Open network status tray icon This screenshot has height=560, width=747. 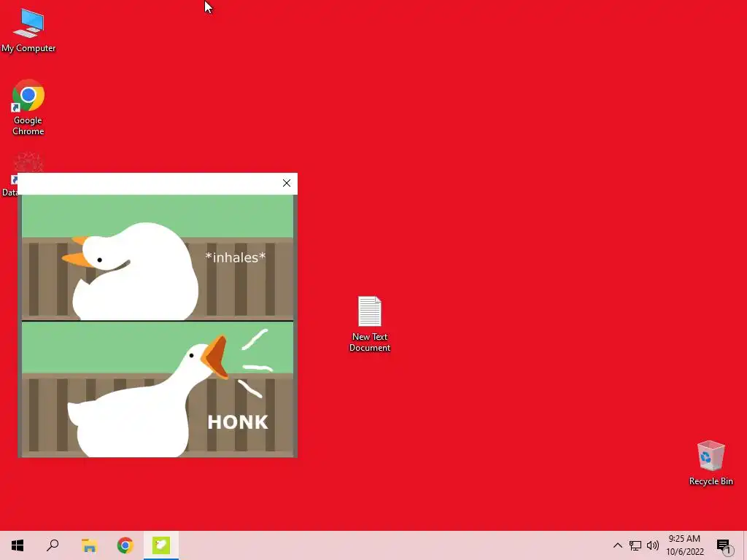[x=635, y=545]
